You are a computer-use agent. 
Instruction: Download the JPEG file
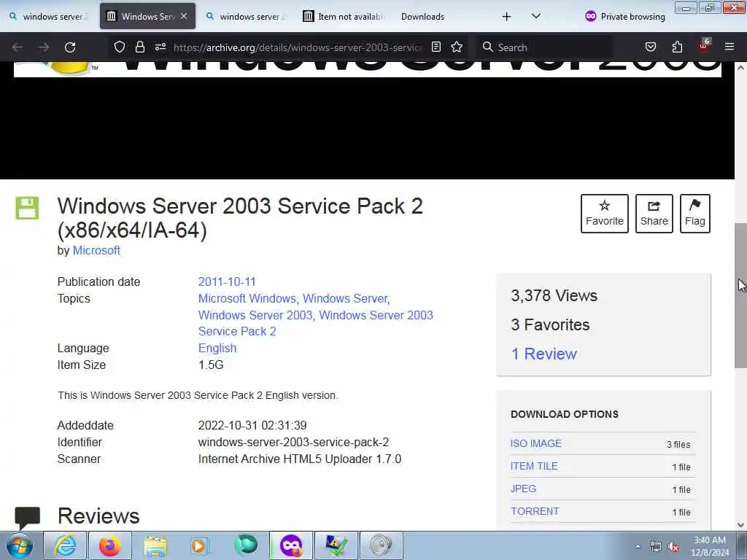coord(523,489)
